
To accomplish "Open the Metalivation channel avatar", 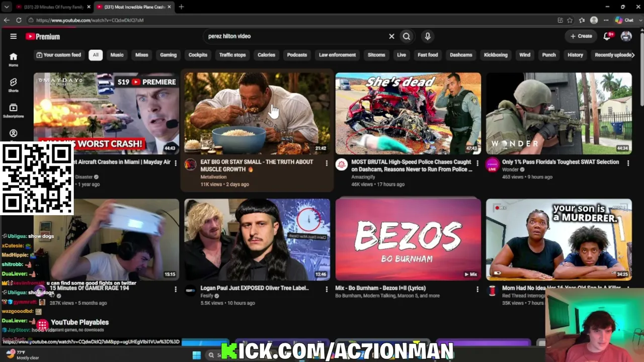I will pos(190,164).
